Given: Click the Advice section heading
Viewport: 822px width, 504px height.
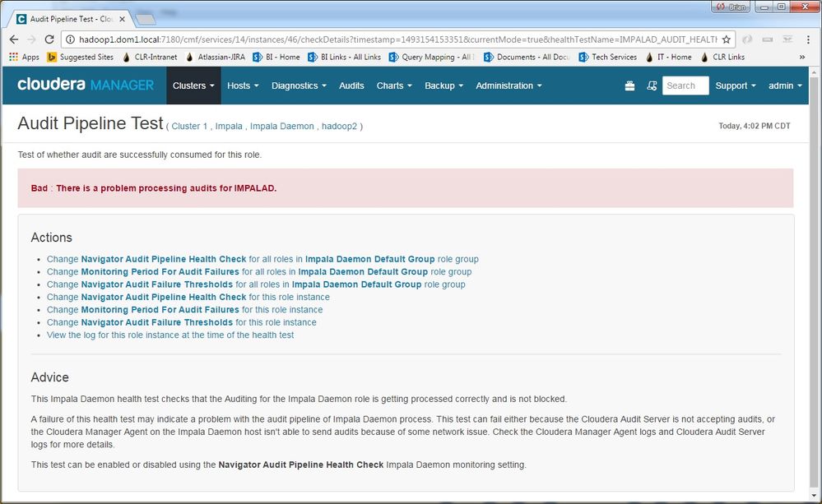Looking at the screenshot, I should 50,377.
